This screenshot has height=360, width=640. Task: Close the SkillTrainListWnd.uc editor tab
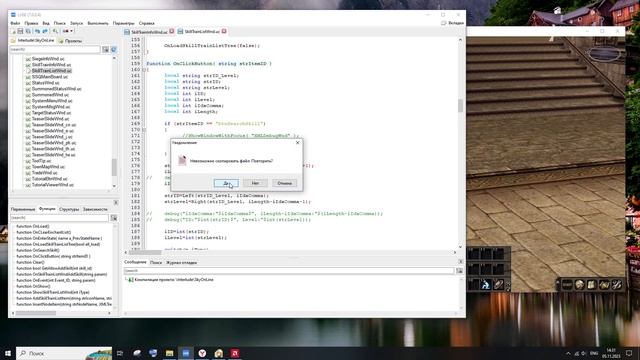[224, 31]
